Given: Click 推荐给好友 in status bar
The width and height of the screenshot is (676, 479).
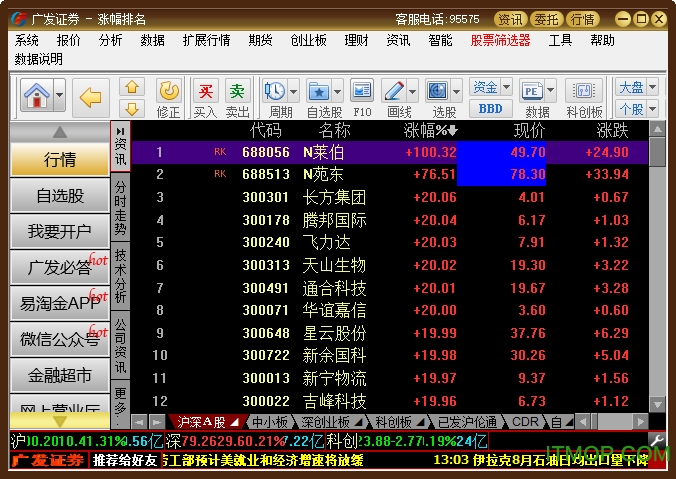Looking at the screenshot, I should [125, 460].
